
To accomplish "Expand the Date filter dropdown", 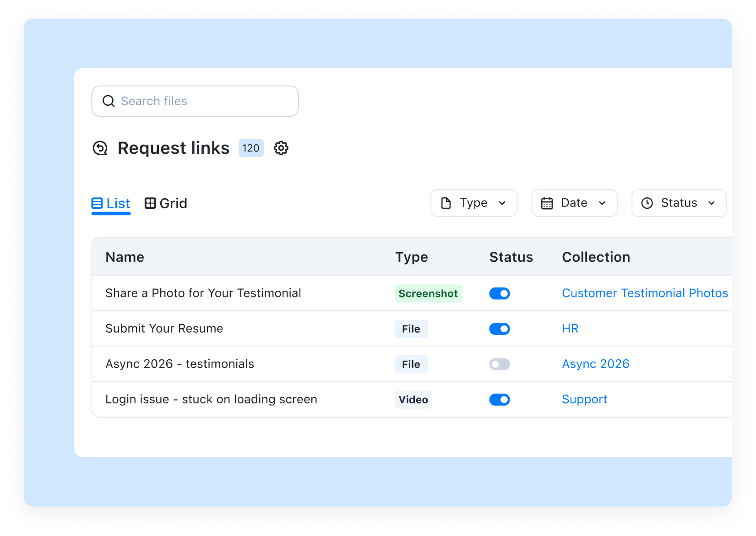I will [x=574, y=203].
